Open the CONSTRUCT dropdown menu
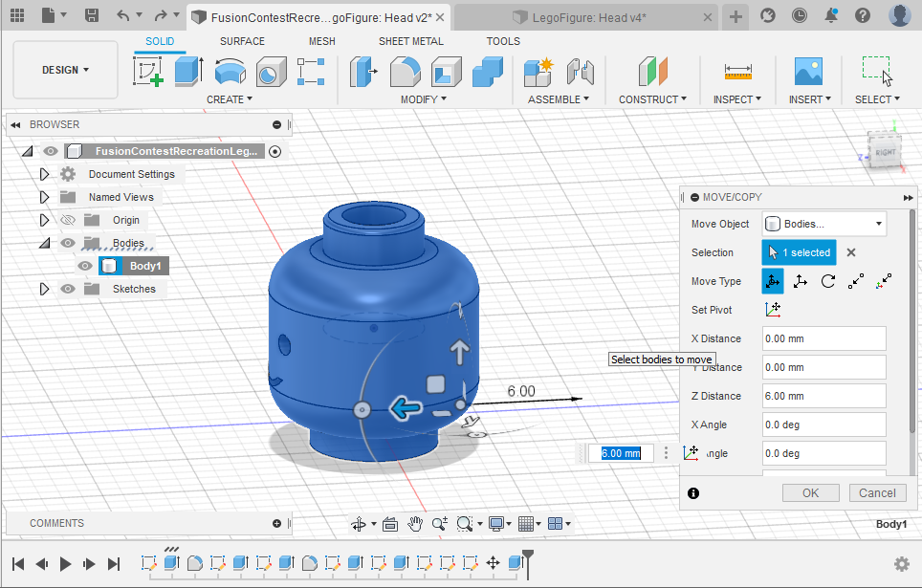 pyautogui.click(x=652, y=99)
